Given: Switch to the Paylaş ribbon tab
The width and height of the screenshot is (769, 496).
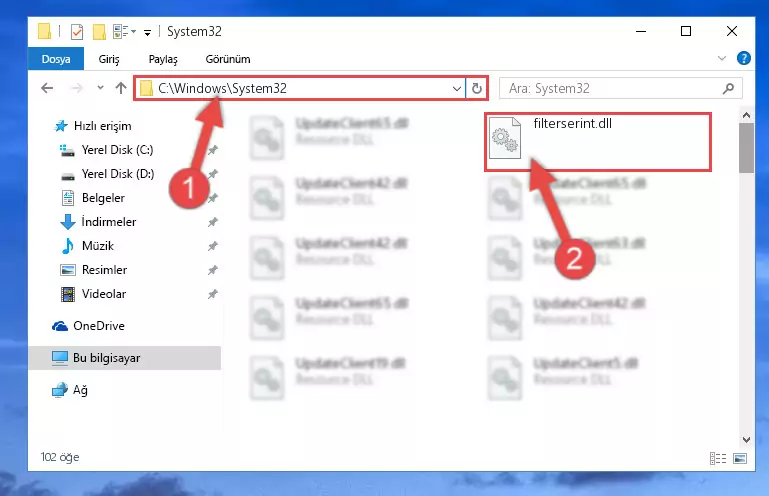Looking at the screenshot, I should tap(163, 59).
